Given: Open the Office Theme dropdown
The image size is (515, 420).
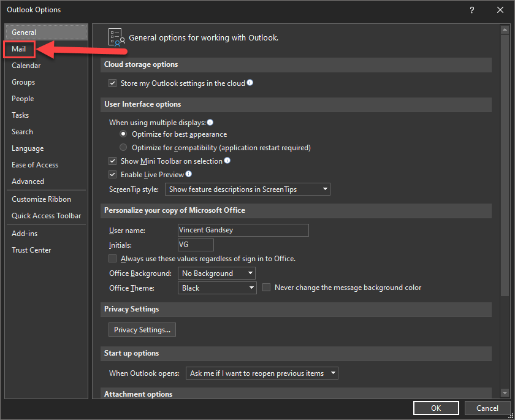Looking at the screenshot, I should coord(217,288).
